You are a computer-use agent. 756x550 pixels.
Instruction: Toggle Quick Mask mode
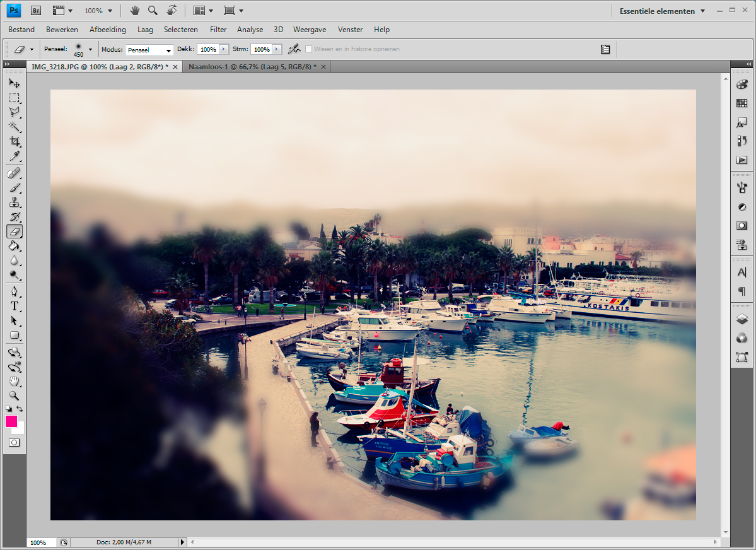[x=15, y=442]
